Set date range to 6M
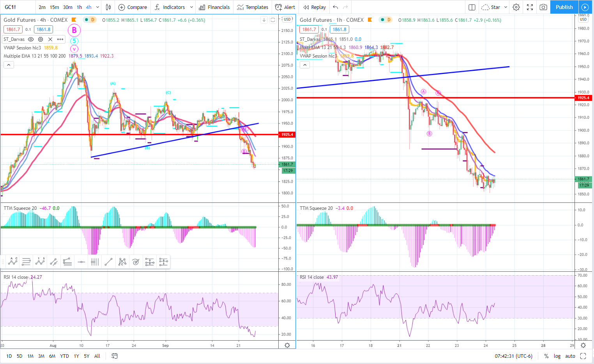 click(52, 356)
